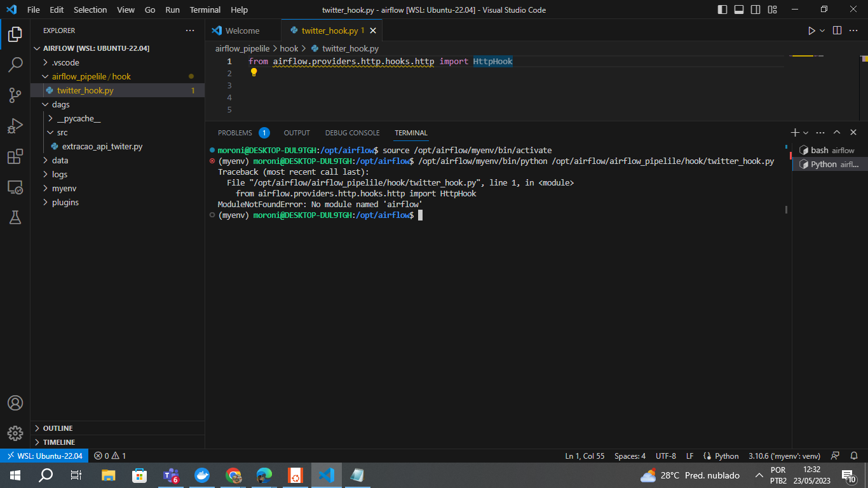Switch to the OUTPUT panel tab
868x488 pixels.
297,133
